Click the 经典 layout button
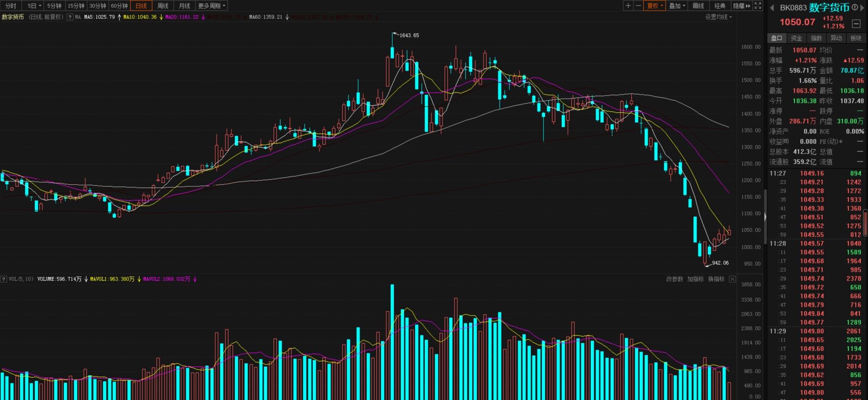Viewport: 868px width, 400px height. 720,6
